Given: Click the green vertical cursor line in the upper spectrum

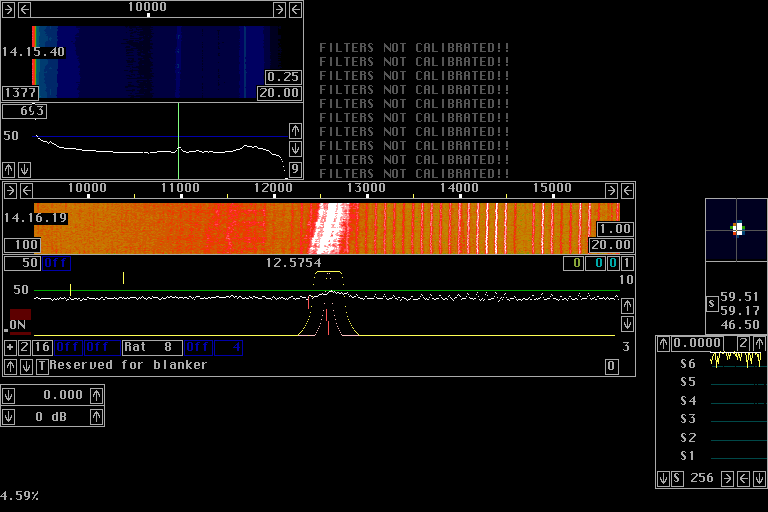Looking at the screenshot, I should pyautogui.click(x=178, y=141).
